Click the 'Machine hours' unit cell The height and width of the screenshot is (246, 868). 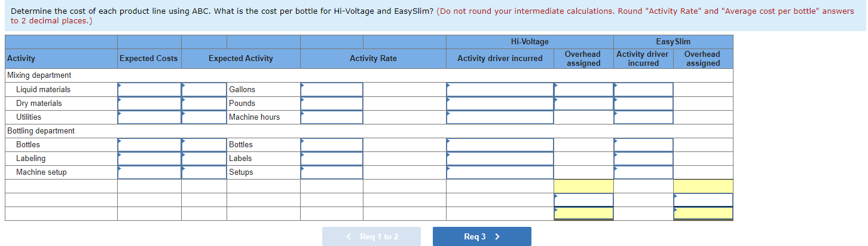[264, 117]
